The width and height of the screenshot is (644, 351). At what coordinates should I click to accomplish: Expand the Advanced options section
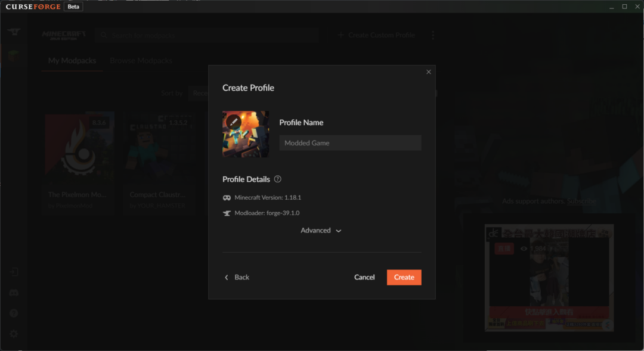321,230
